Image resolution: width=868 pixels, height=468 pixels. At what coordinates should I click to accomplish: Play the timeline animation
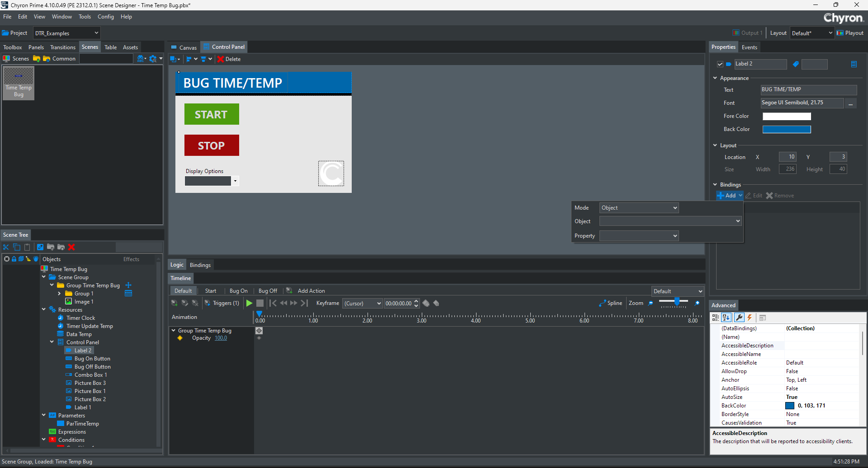point(249,303)
